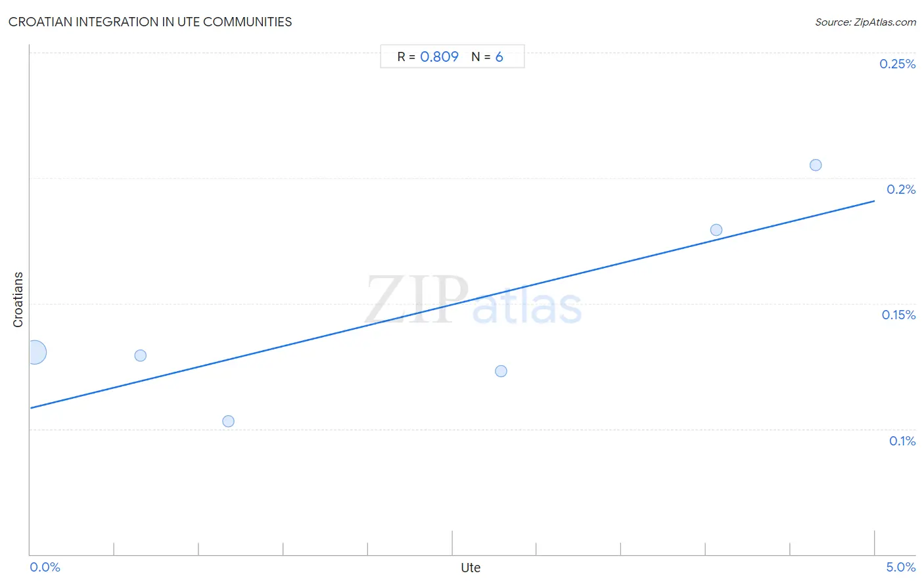Click the data point below the line mid-chart
This screenshot has width=924, height=586.
coord(501,371)
